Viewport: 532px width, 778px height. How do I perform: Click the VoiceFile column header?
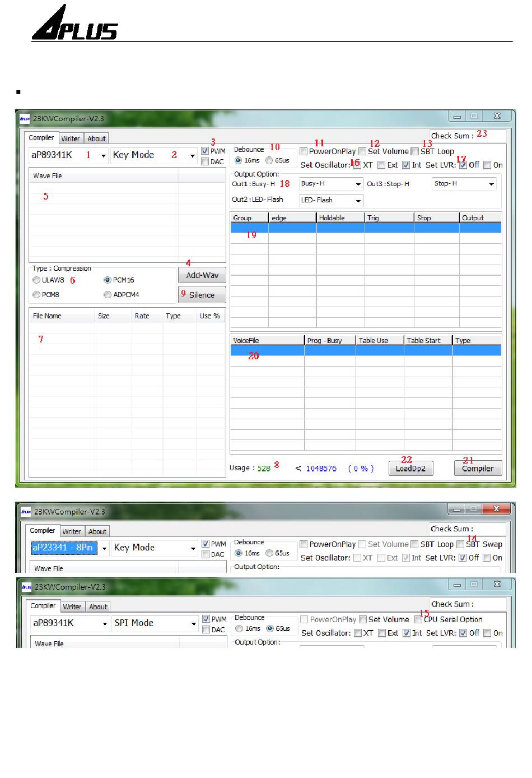pyautogui.click(x=267, y=341)
